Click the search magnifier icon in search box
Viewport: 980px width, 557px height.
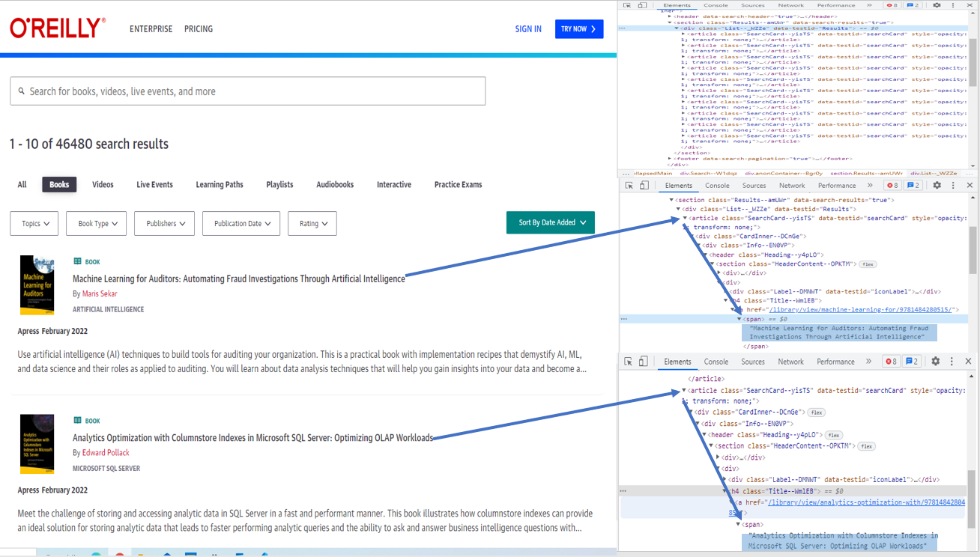click(22, 91)
